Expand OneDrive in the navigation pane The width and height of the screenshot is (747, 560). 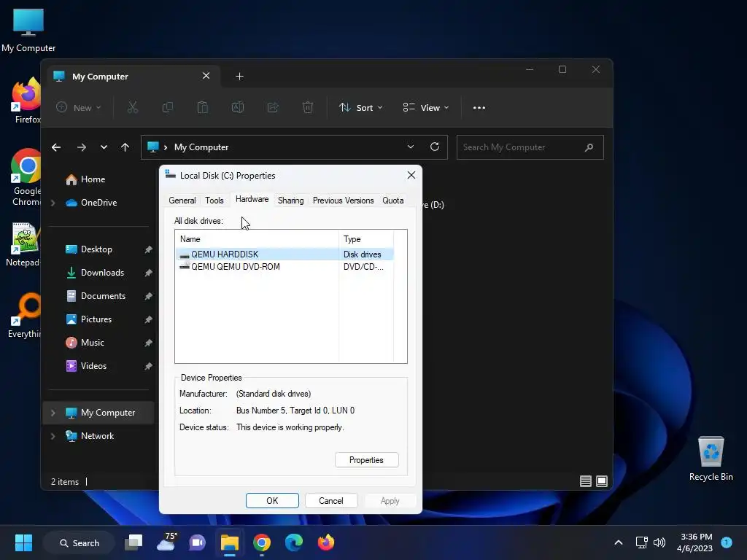[53, 203]
